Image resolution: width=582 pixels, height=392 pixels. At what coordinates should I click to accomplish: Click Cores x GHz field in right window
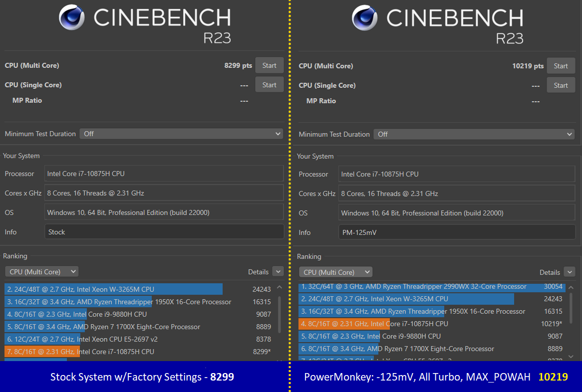(x=457, y=194)
